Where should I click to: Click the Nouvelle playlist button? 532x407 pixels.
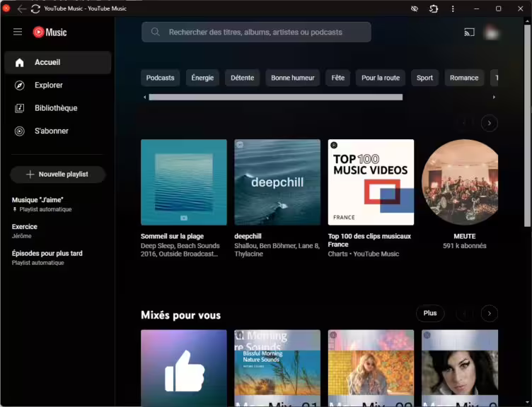(x=58, y=175)
